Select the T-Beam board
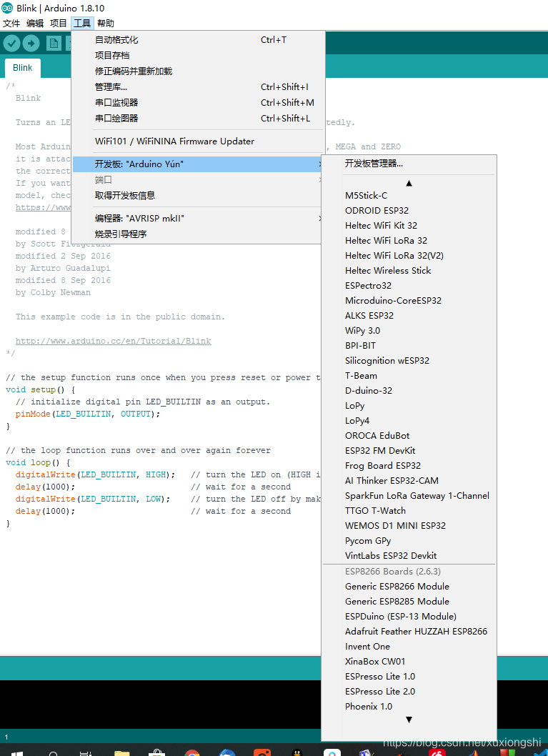Image resolution: width=548 pixels, height=756 pixels. click(x=409, y=376)
